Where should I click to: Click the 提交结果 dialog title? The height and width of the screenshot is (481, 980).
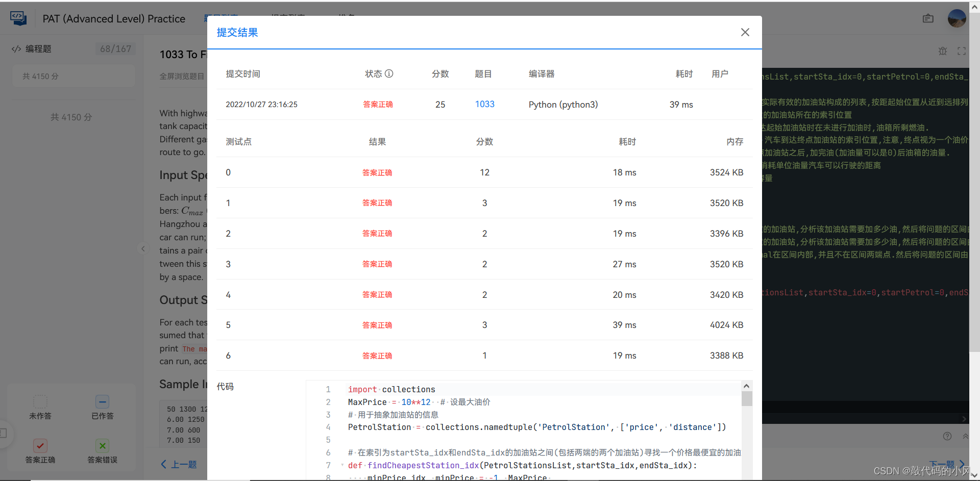(237, 32)
